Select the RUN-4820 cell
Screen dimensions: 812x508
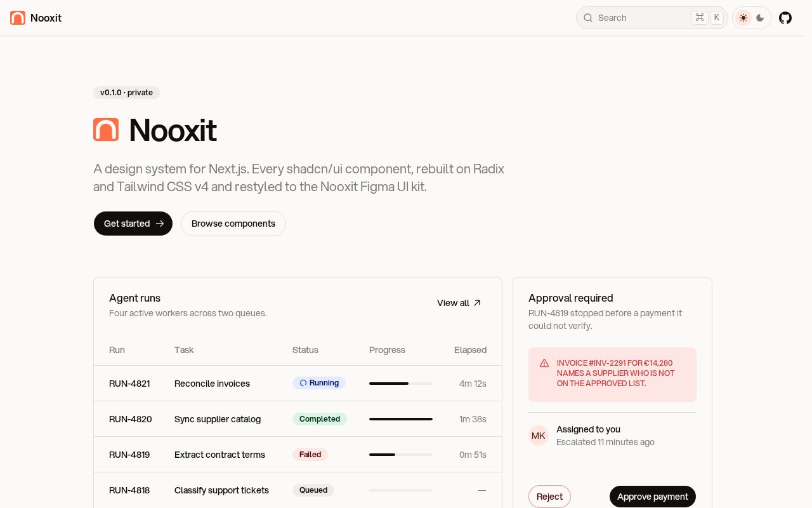[x=131, y=419]
